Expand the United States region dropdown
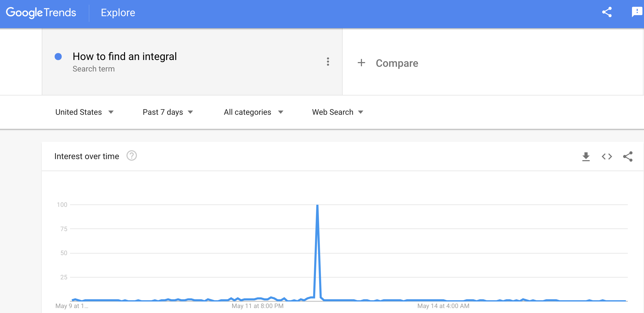Screen dimensions: 644x313 (x=84, y=112)
